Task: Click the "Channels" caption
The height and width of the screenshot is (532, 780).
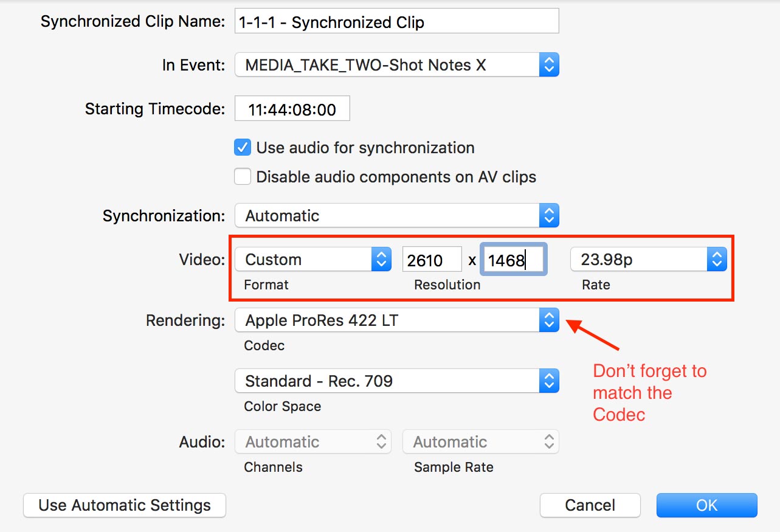Action: click(x=273, y=467)
